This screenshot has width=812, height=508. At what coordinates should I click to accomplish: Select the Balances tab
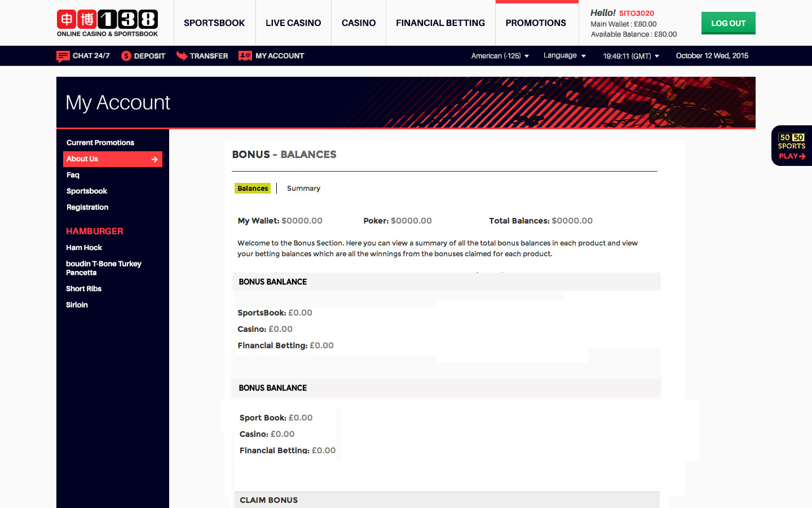[x=253, y=189]
